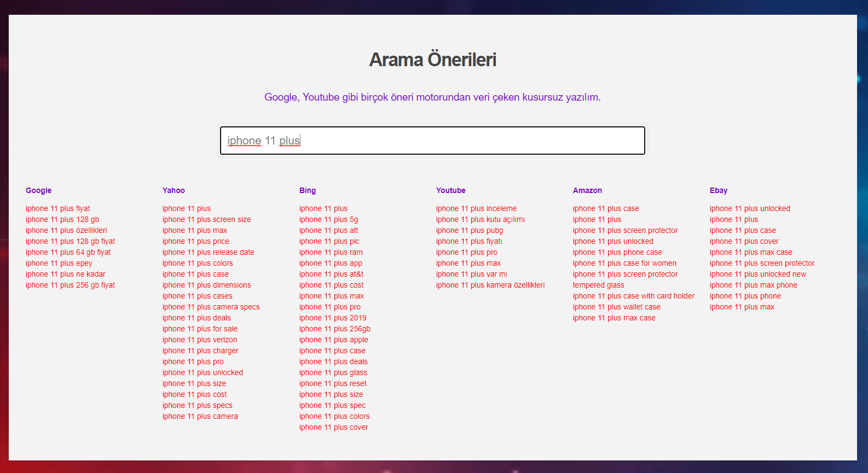Image resolution: width=868 pixels, height=473 pixels.
Task: Select Ebay suggestion "iphone 11 plus max case"
Action: tap(751, 252)
